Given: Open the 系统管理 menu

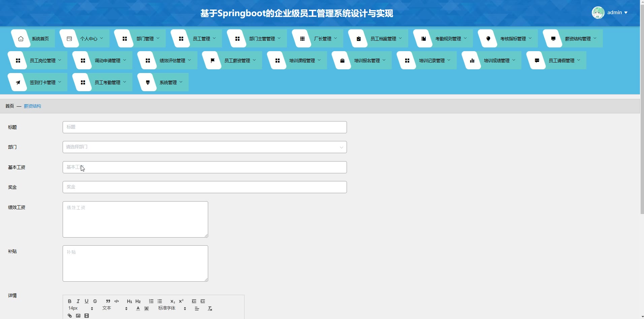Looking at the screenshot, I should (163, 82).
